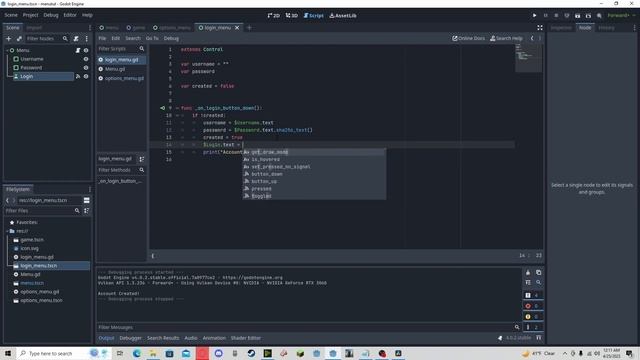This screenshot has width=640, height=360.
Task: Stop the running project
Action: (556, 16)
